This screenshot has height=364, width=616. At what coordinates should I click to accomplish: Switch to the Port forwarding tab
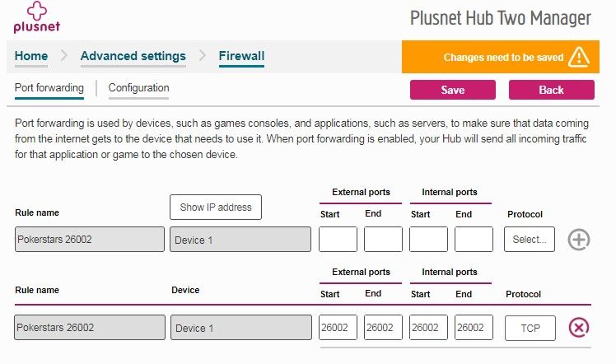[x=49, y=88]
